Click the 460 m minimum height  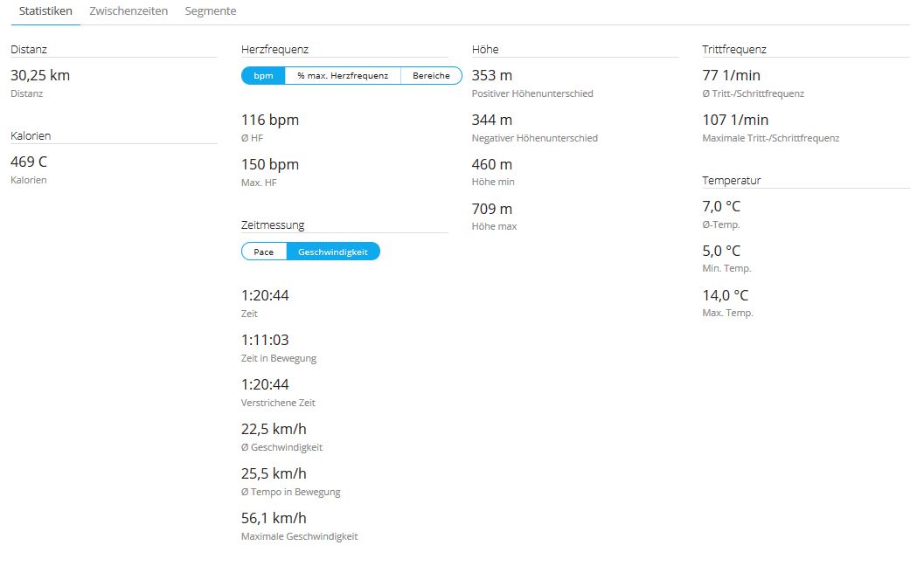[x=492, y=164]
